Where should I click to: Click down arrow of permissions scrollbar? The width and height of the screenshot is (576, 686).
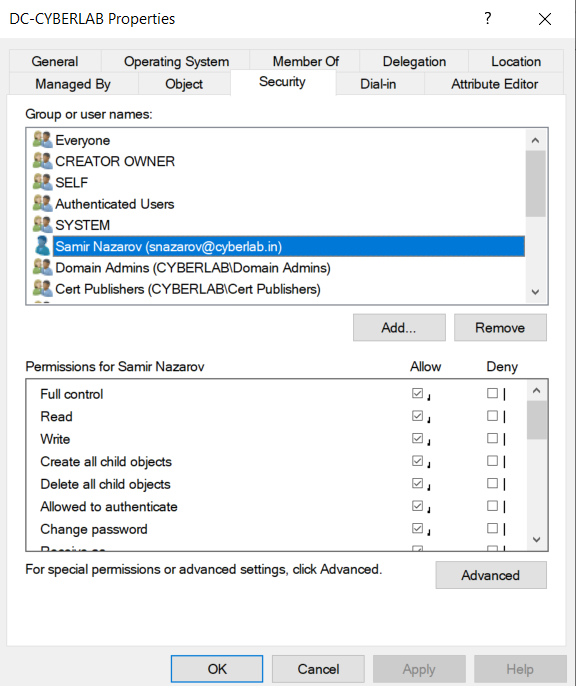coord(537,539)
